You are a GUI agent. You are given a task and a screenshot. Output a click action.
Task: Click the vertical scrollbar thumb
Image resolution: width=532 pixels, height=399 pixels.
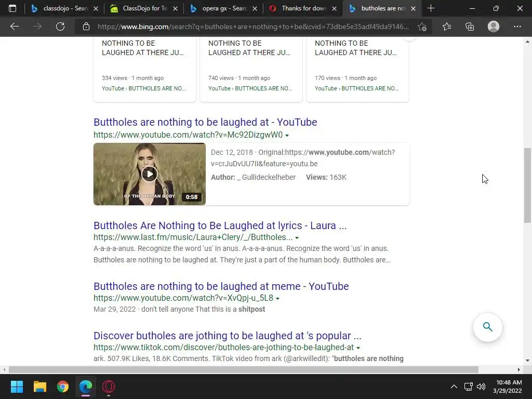pyautogui.click(x=527, y=185)
